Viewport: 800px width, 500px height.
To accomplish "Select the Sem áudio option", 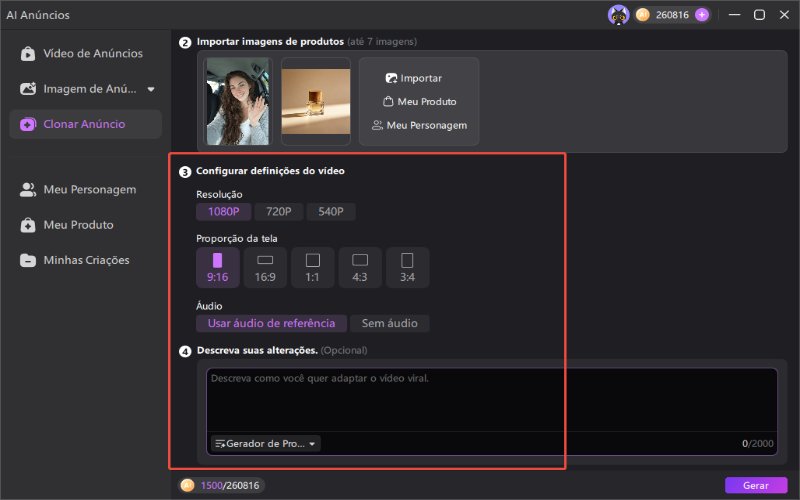I will point(389,323).
